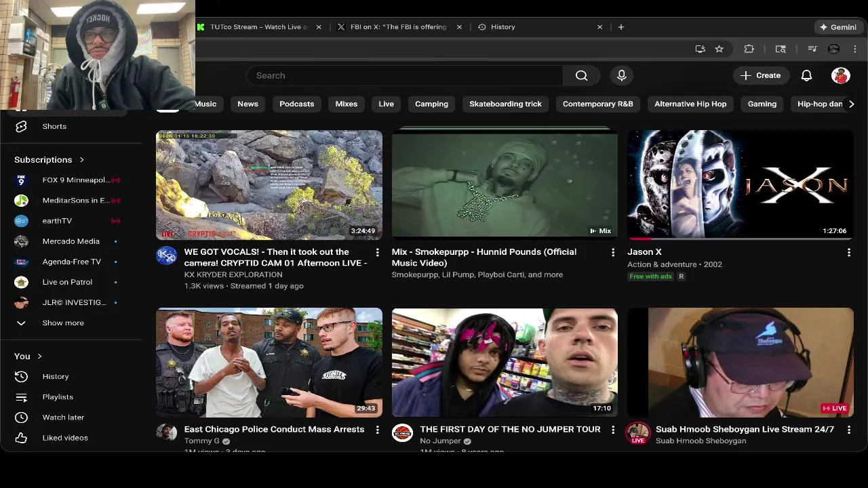Expand the You section chevron

39,357
